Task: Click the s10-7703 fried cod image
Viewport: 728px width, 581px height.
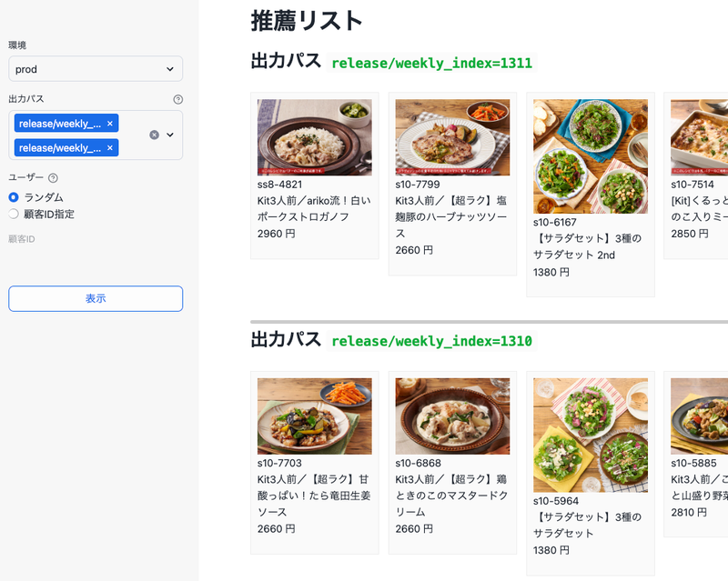Action: (x=314, y=416)
